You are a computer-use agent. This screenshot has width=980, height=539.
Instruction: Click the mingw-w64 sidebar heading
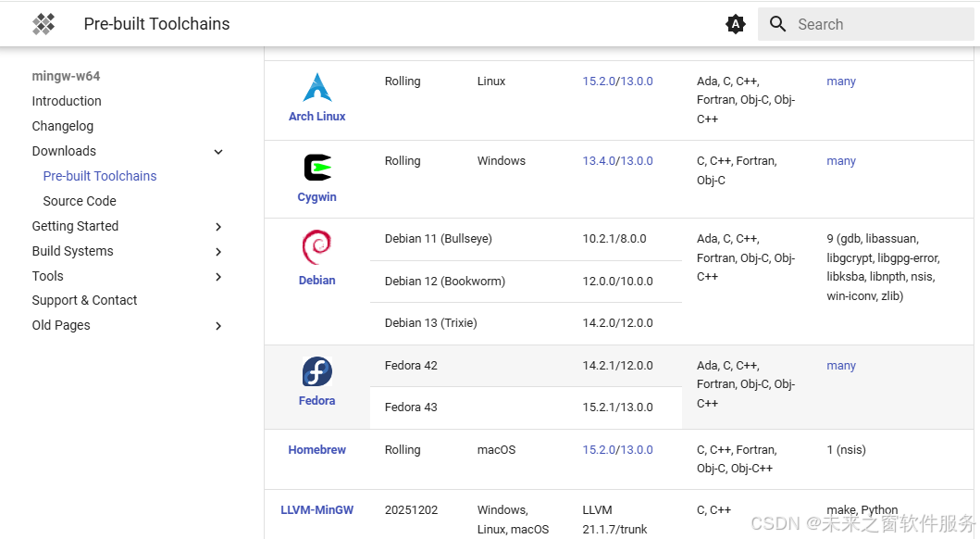pyautogui.click(x=66, y=76)
